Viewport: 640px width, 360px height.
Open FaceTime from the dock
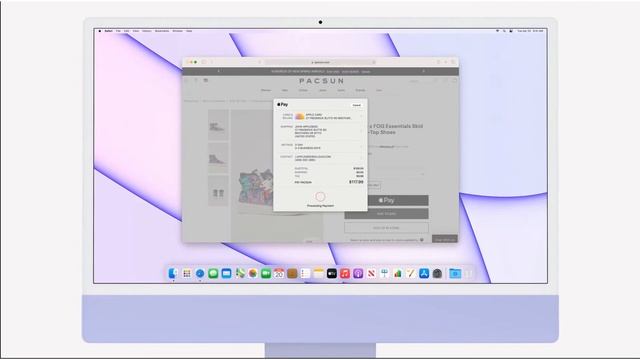[x=266, y=273]
